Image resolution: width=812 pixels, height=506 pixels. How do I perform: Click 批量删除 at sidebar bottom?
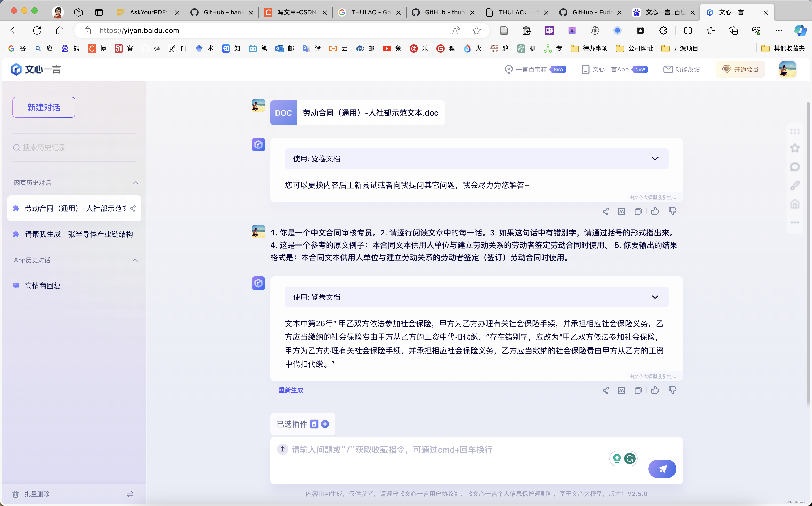(x=31, y=494)
